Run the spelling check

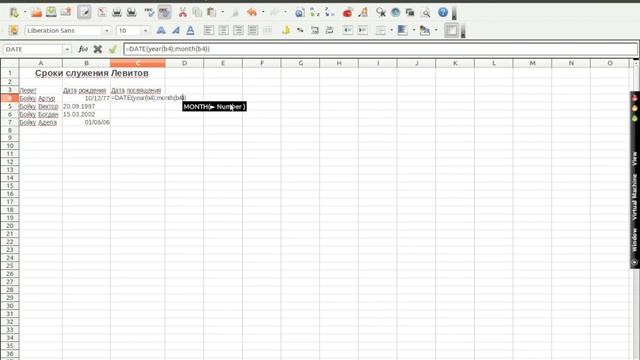pos(149,13)
